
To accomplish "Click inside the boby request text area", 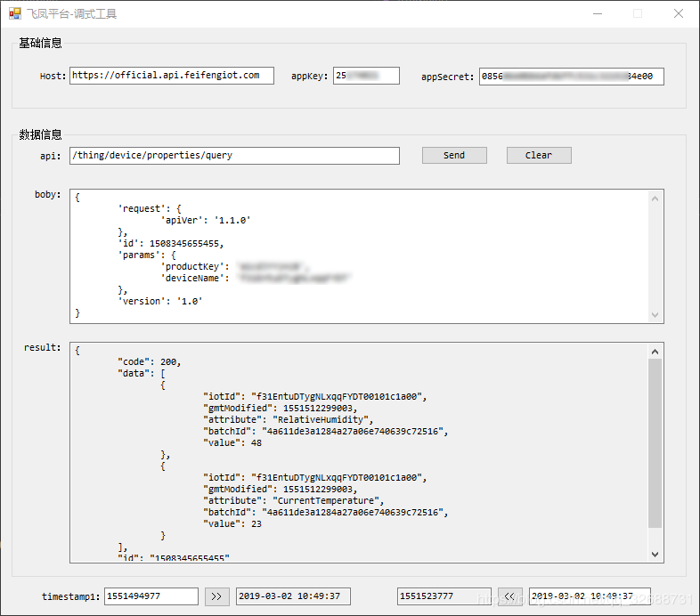I will coord(360,256).
